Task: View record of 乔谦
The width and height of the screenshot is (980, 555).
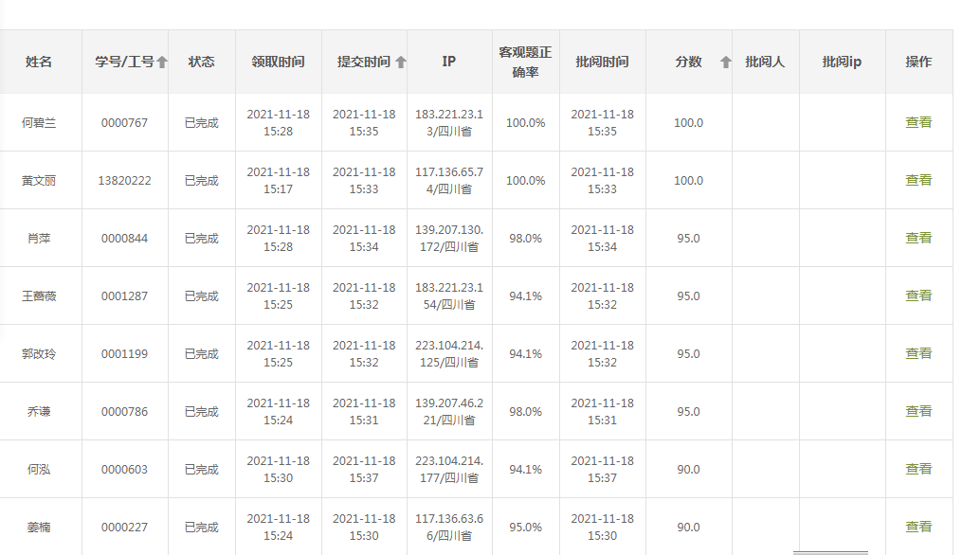Action: click(918, 411)
